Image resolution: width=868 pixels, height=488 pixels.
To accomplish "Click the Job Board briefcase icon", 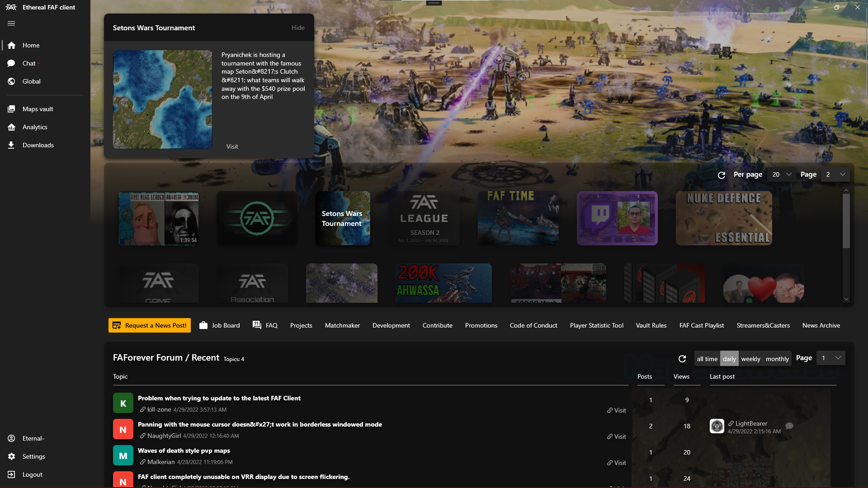I will click(203, 325).
